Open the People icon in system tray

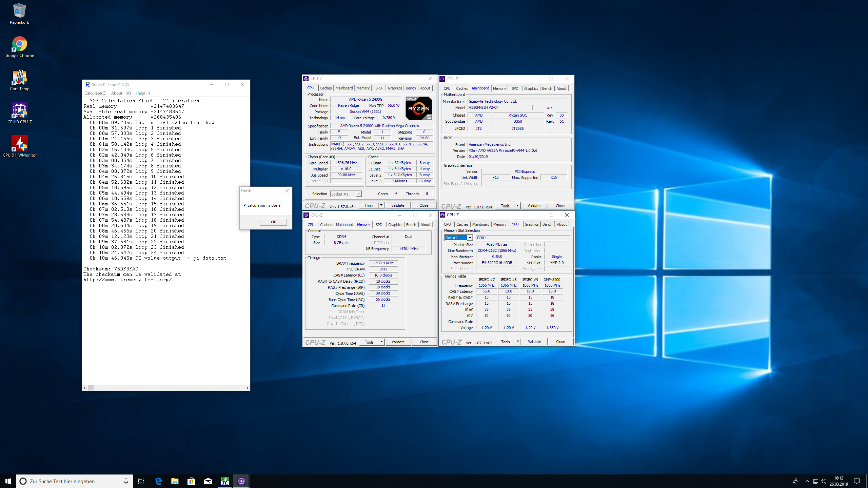pyautogui.click(x=795, y=481)
